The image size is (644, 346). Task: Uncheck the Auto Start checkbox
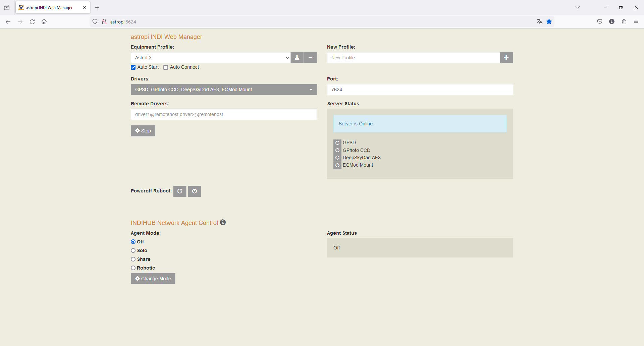133,67
